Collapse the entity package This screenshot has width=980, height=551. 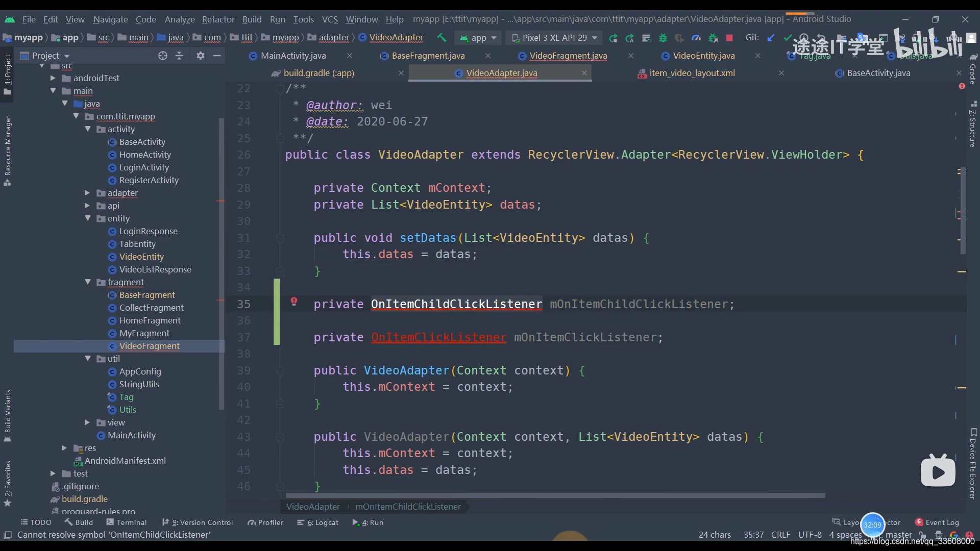tap(87, 218)
